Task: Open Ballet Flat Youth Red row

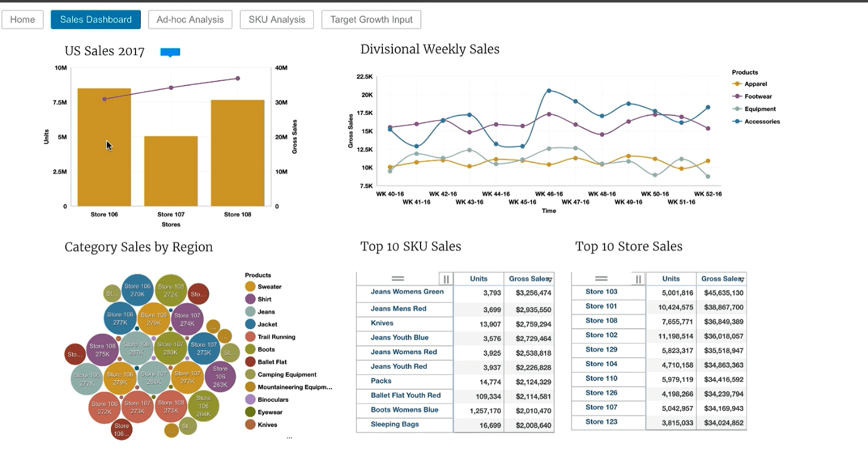Action: pos(405,395)
